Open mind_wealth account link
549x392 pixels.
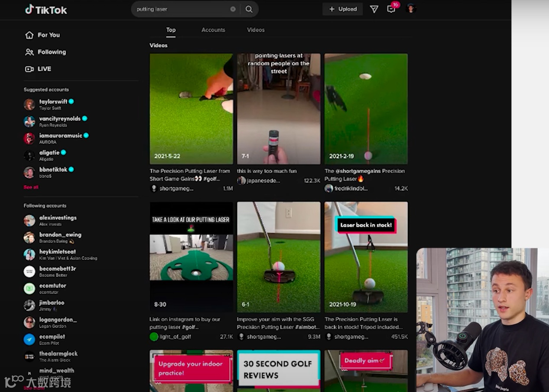pyautogui.click(x=57, y=371)
